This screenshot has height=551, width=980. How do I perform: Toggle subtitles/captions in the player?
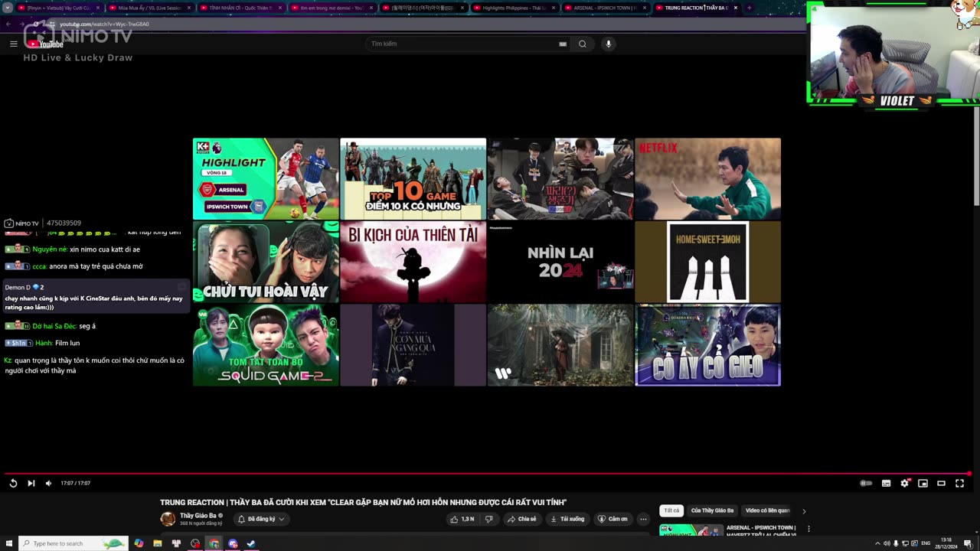click(x=886, y=483)
